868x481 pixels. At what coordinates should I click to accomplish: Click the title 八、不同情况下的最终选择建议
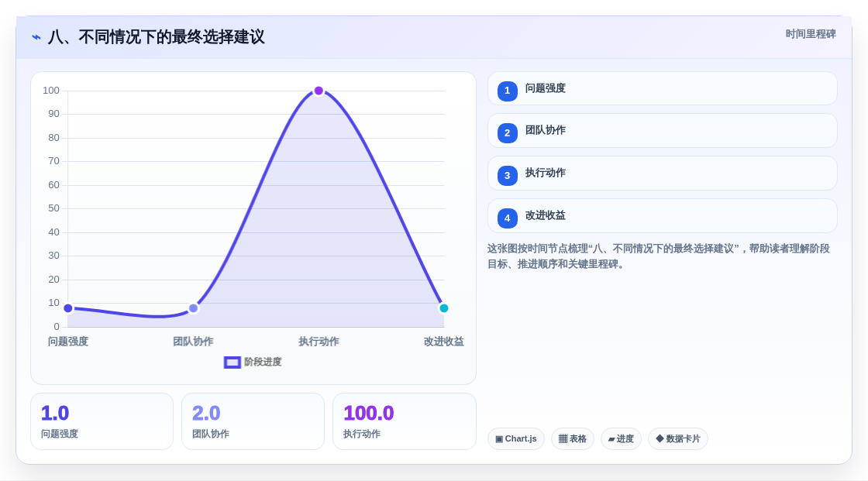click(x=156, y=37)
